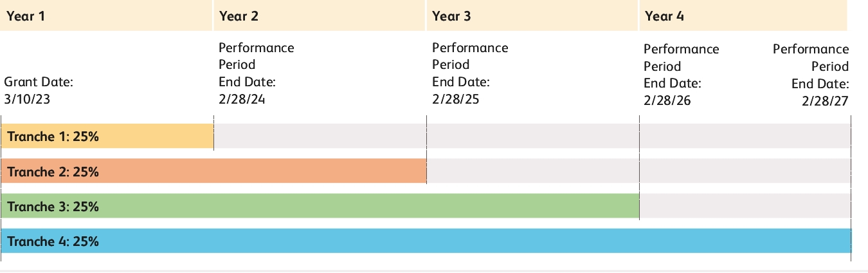This screenshot has width=868, height=273.
Task: Click Tranche 3's gray segment under Year 4
Action: pyautogui.click(x=746, y=207)
